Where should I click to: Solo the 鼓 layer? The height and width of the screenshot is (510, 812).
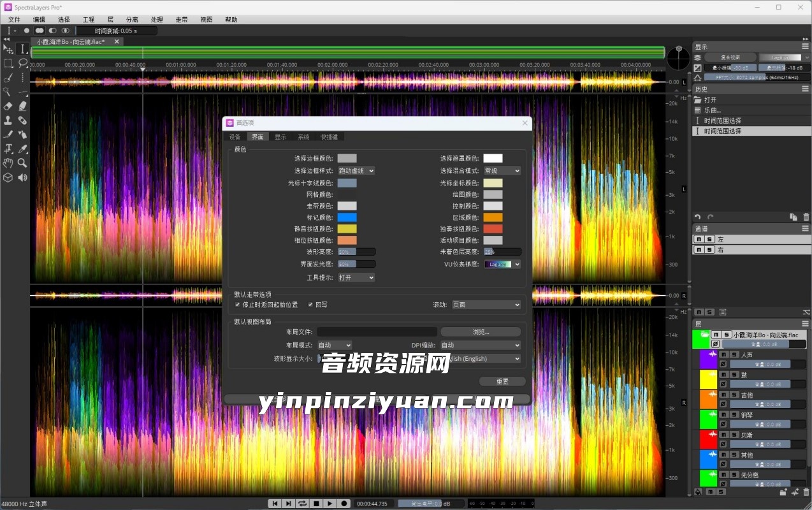(x=734, y=375)
